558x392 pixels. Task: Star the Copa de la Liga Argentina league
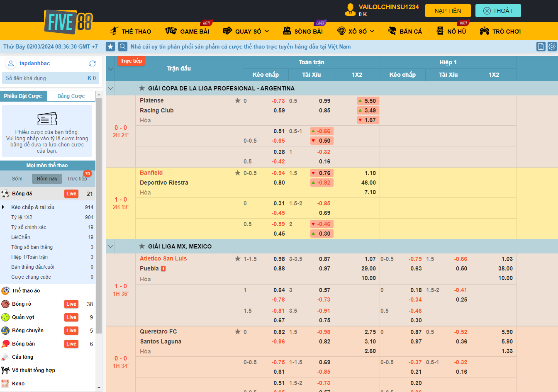[142, 88]
